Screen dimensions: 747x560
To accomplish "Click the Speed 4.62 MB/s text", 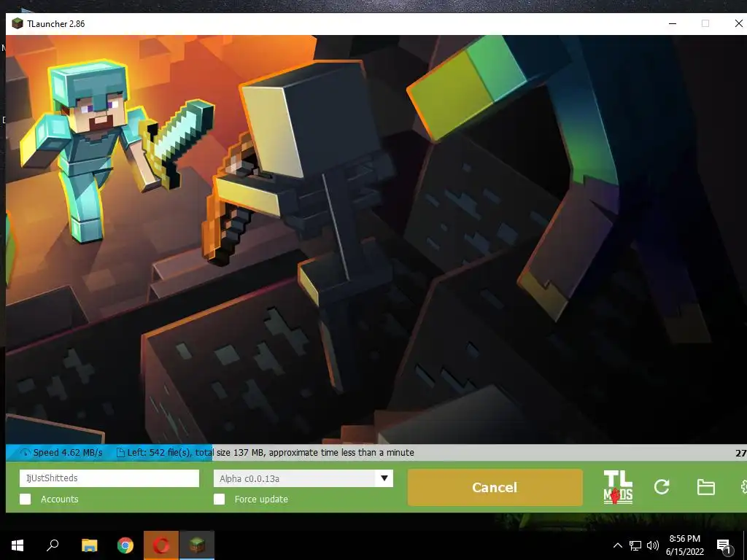I will [68, 452].
